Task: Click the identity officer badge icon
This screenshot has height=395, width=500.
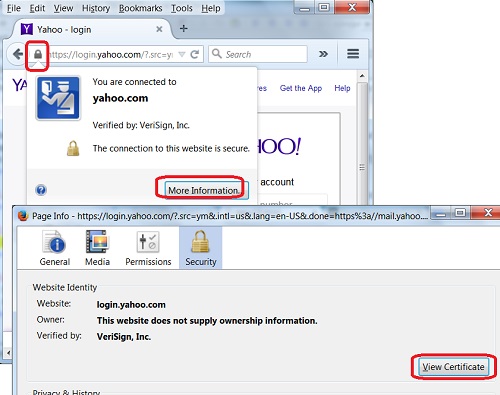Action: [58, 98]
